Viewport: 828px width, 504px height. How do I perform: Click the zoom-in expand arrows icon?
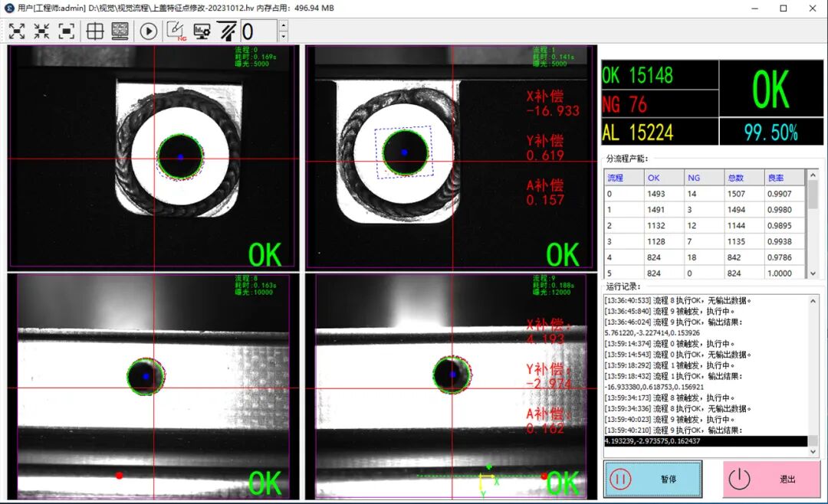[17, 31]
